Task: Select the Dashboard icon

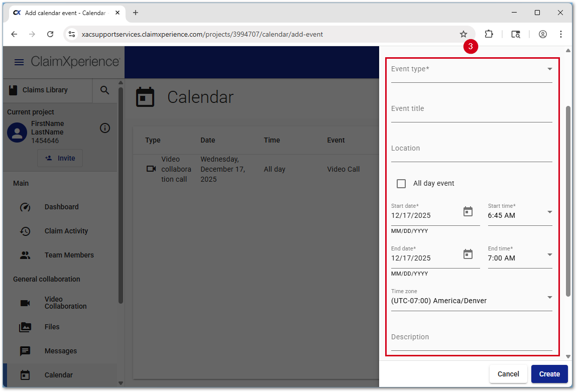Action: [25, 207]
